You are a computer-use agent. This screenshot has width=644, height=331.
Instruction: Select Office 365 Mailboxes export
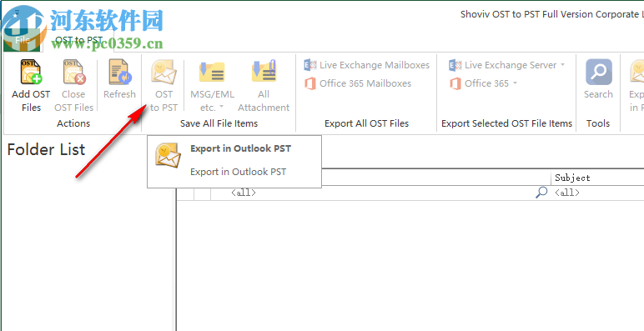click(x=357, y=83)
